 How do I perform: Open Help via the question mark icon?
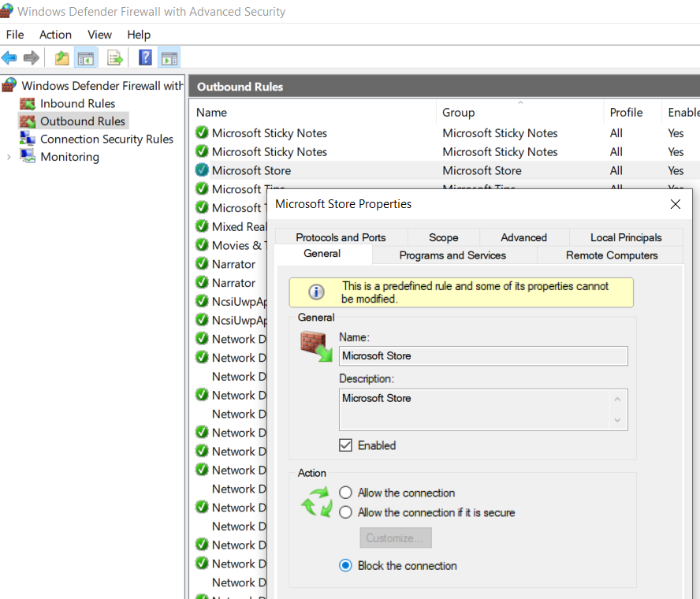(x=145, y=58)
